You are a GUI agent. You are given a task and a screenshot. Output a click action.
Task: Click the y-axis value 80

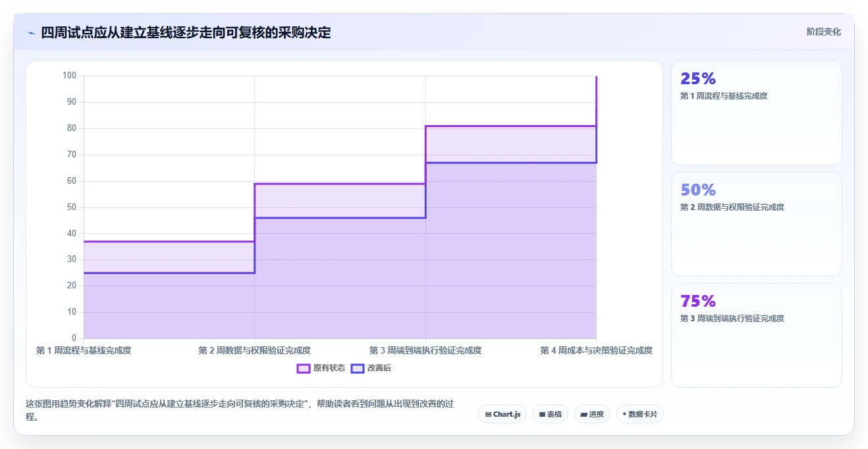coord(71,128)
